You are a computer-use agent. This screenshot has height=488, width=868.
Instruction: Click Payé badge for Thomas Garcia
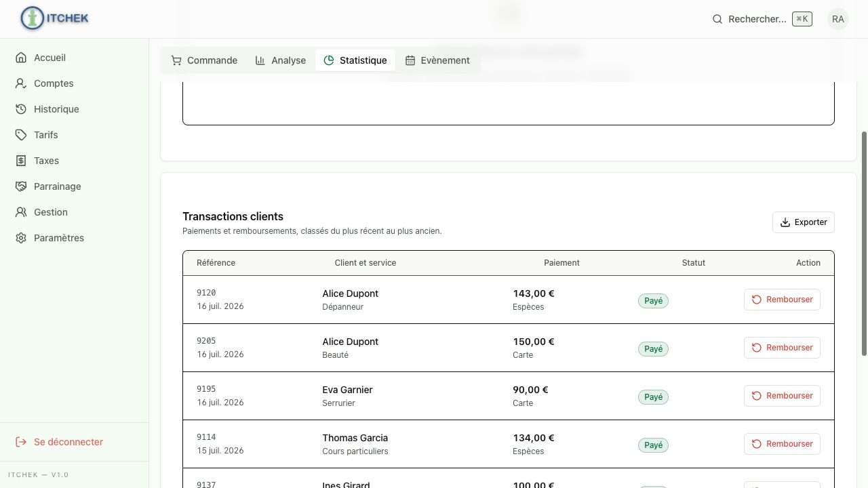point(653,445)
